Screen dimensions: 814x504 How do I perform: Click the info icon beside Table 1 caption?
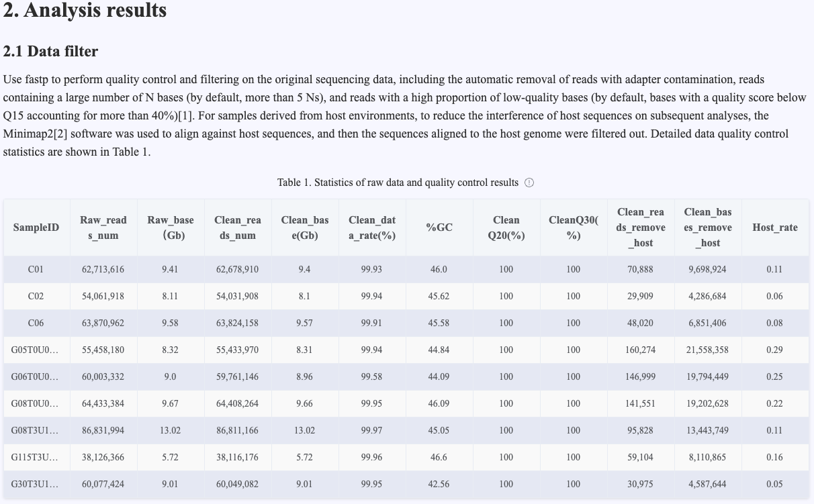point(529,183)
